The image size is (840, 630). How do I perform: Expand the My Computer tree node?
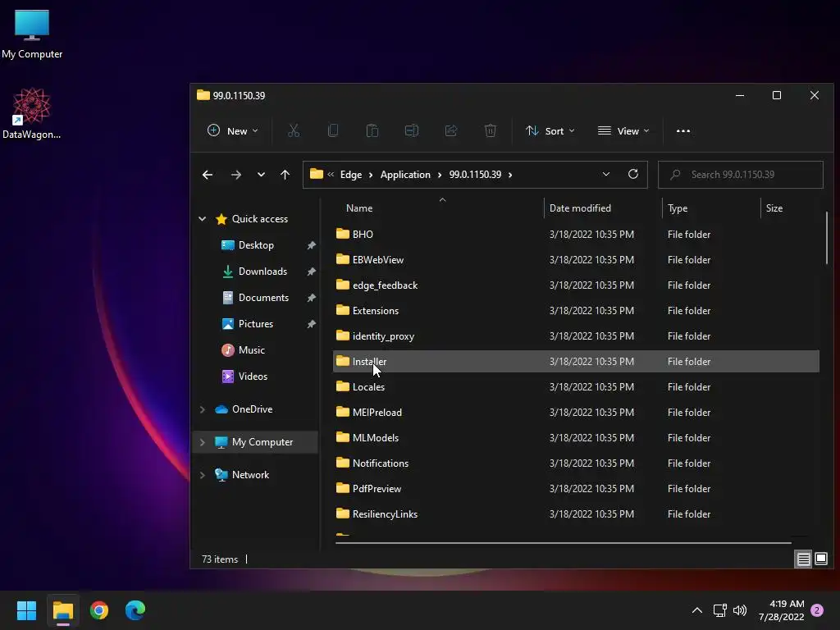click(202, 442)
